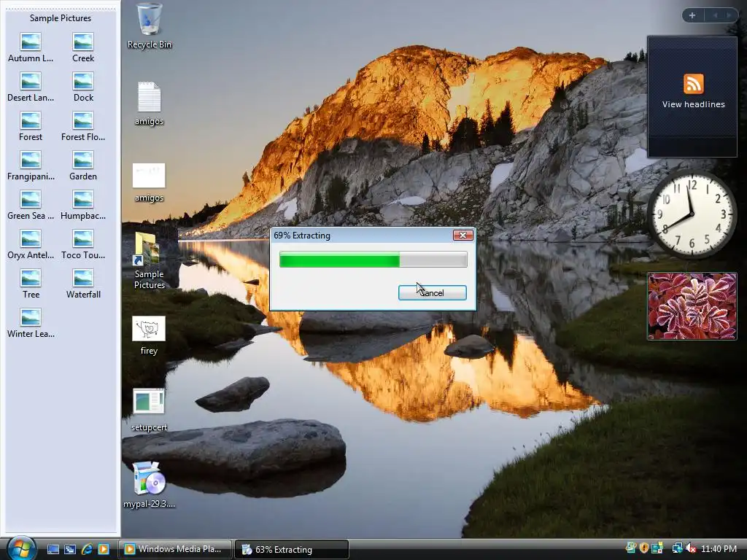Select the Autumn Leaves picture icon
747x560 pixels.
click(x=31, y=47)
